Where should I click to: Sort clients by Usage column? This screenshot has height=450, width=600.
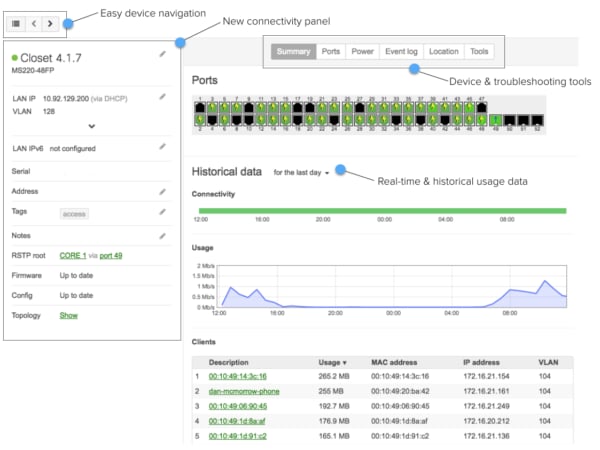(332, 362)
